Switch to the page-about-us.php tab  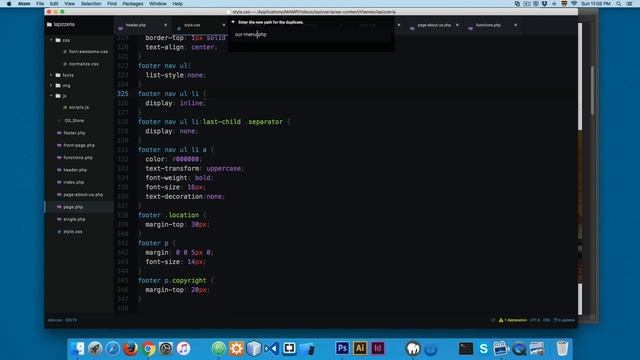click(434, 25)
